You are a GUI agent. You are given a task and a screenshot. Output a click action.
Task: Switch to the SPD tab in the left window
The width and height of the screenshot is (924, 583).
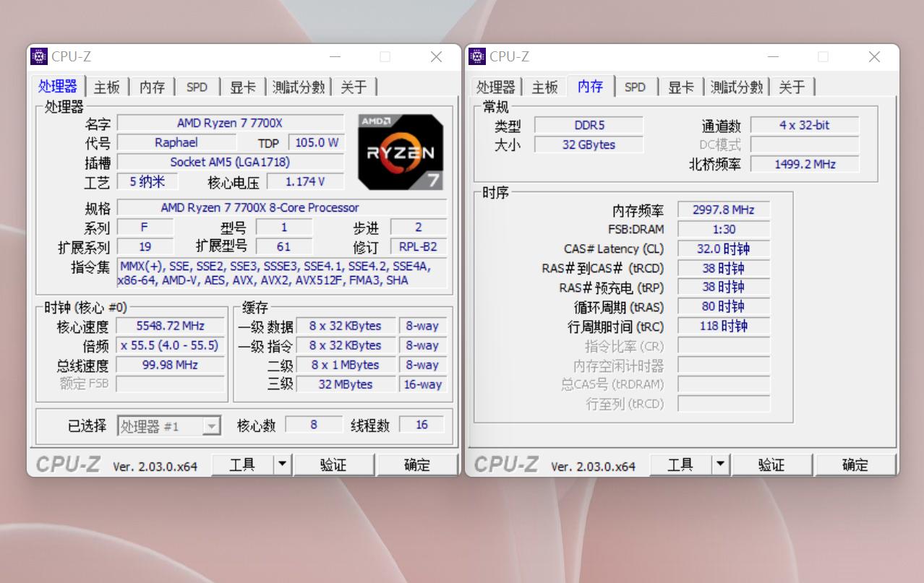[197, 86]
